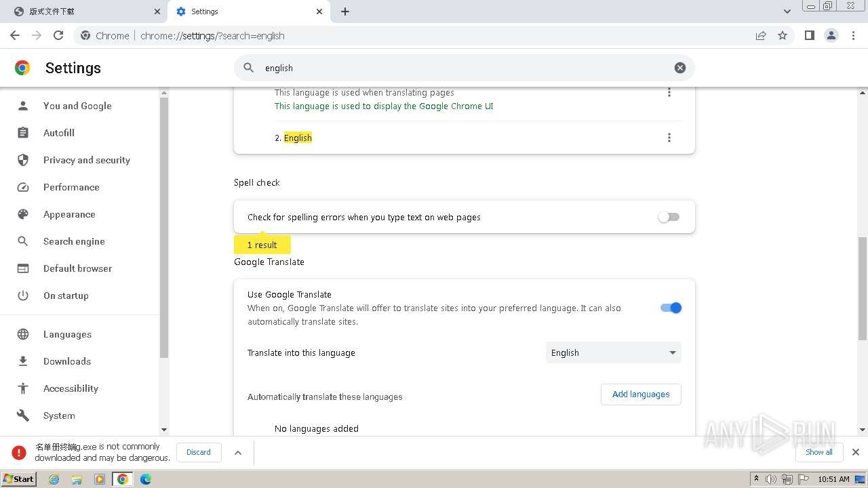Launch Internet Explorer from taskbar
The image size is (868, 488).
(x=54, y=479)
